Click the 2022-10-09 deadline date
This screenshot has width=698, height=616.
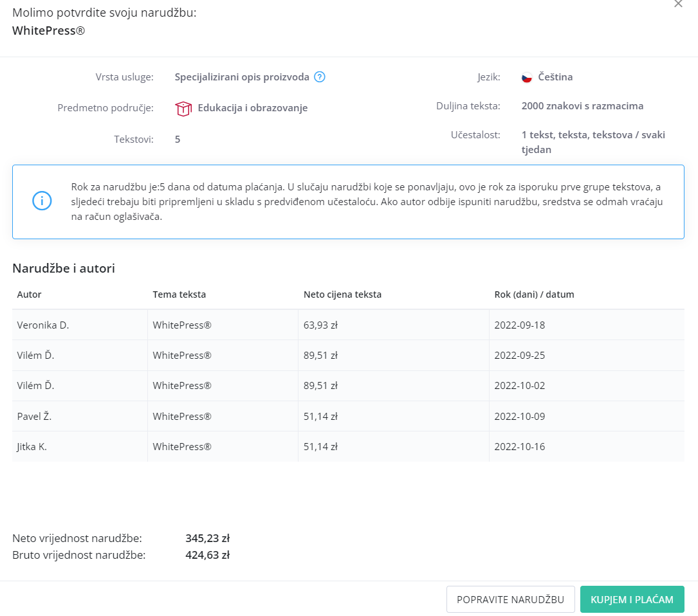[x=520, y=417]
